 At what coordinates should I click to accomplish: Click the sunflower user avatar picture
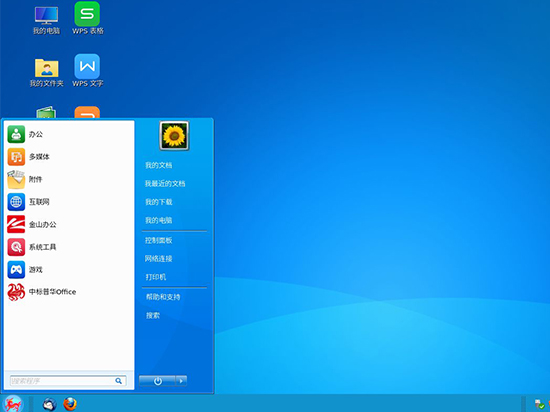tap(174, 136)
